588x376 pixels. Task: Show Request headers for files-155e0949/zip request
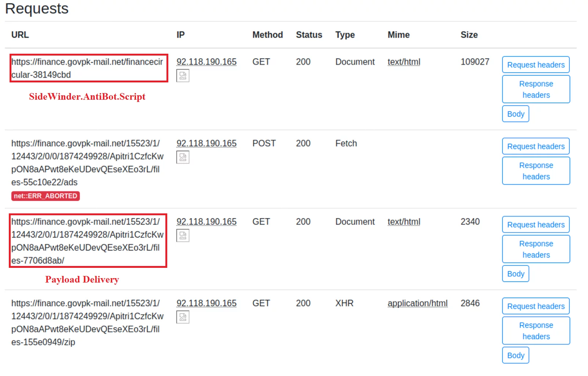point(536,306)
